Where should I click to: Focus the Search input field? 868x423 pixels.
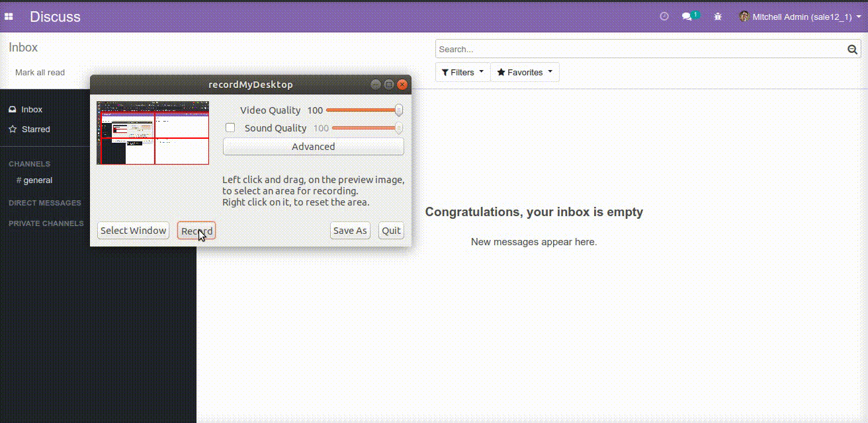click(x=642, y=50)
